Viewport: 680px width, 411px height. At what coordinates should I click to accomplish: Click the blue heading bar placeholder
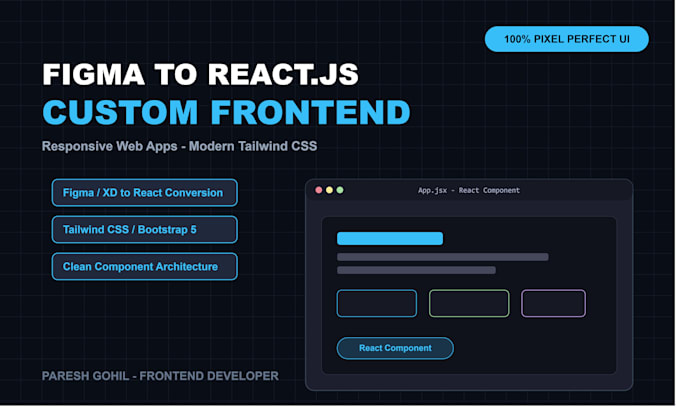[390, 238]
